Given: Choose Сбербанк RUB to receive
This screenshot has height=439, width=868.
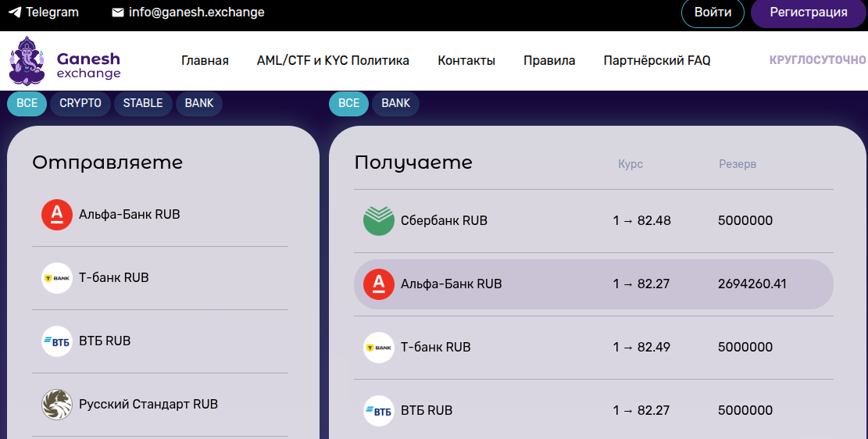Looking at the screenshot, I should coord(594,221).
